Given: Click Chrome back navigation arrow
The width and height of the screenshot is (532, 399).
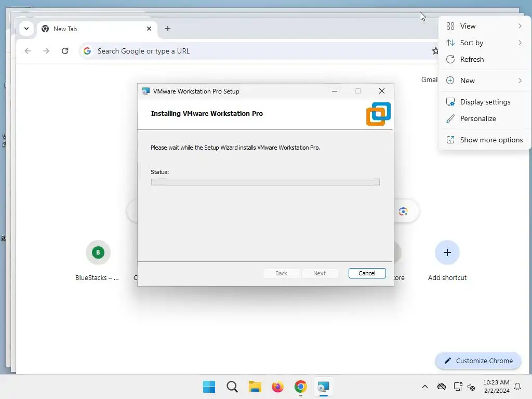Looking at the screenshot, I should pyautogui.click(x=28, y=51).
